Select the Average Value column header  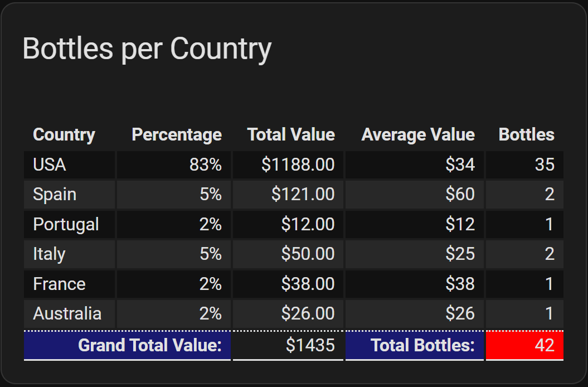click(x=418, y=134)
